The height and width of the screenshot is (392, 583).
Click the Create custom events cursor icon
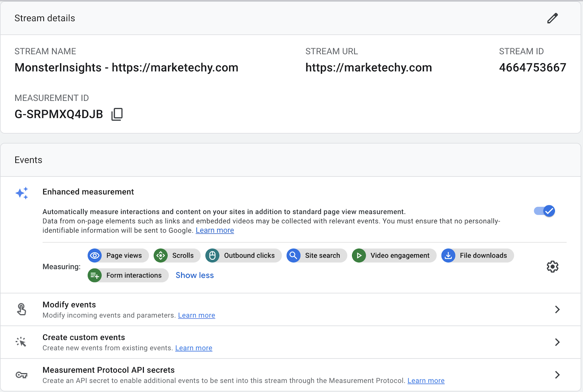coord(21,342)
